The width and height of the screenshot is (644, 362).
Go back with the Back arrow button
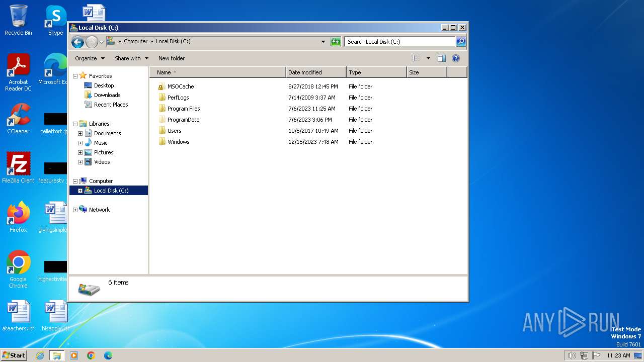coord(77,42)
